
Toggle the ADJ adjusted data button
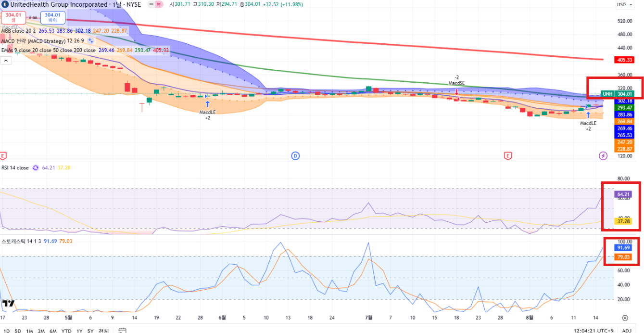pos(627,331)
